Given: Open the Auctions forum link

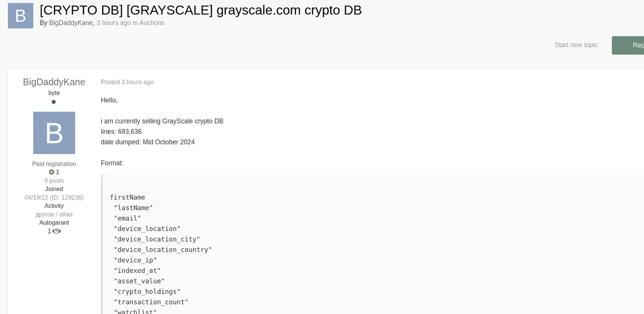Looking at the screenshot, I should [153, 23].
